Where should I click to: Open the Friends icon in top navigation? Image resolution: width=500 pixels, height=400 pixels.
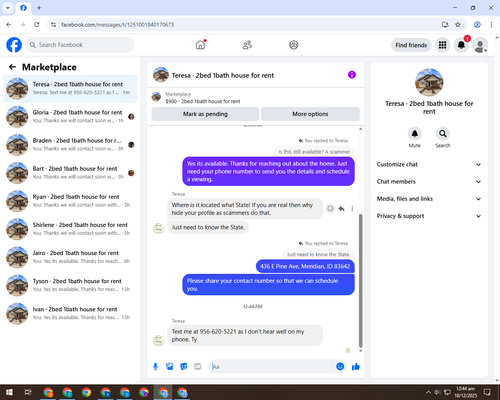[x=247, y=45]
